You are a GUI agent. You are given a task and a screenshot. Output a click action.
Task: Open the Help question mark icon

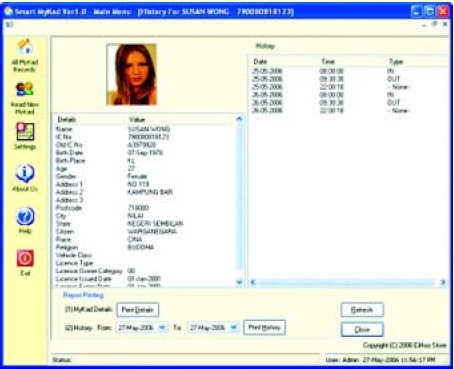pos(25,216)
